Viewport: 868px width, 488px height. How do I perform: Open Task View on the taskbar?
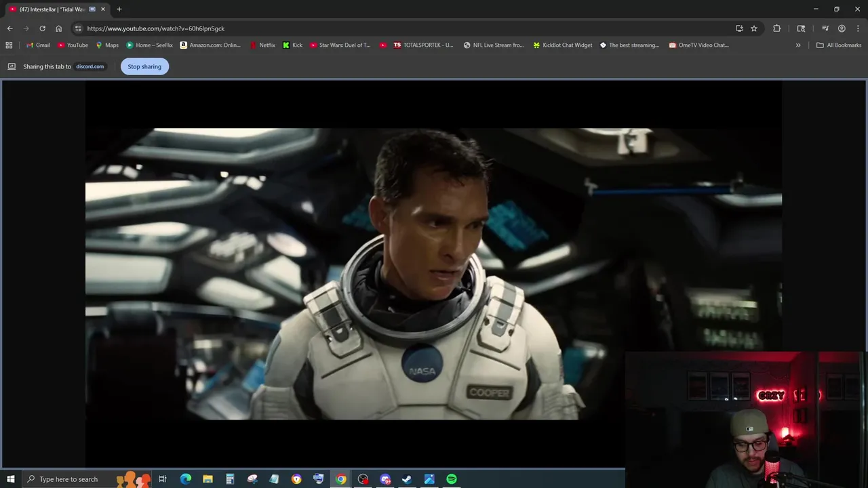(x=163, y=479)
